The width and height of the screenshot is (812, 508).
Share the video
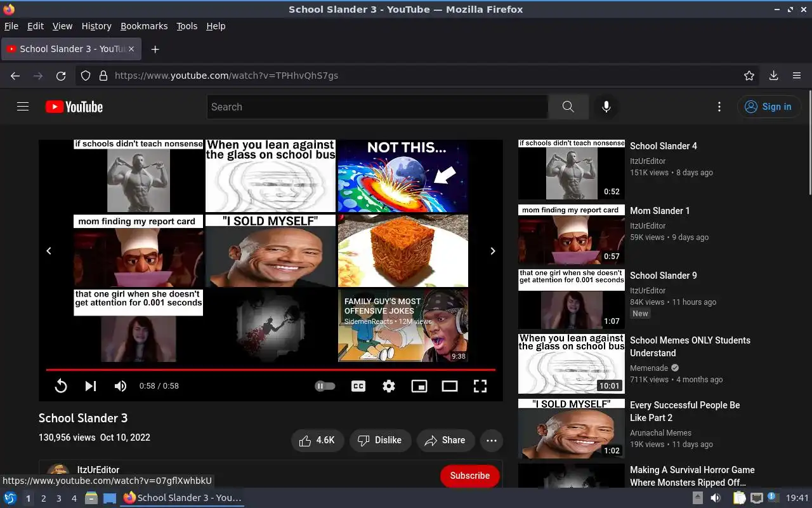click(445, 440)
